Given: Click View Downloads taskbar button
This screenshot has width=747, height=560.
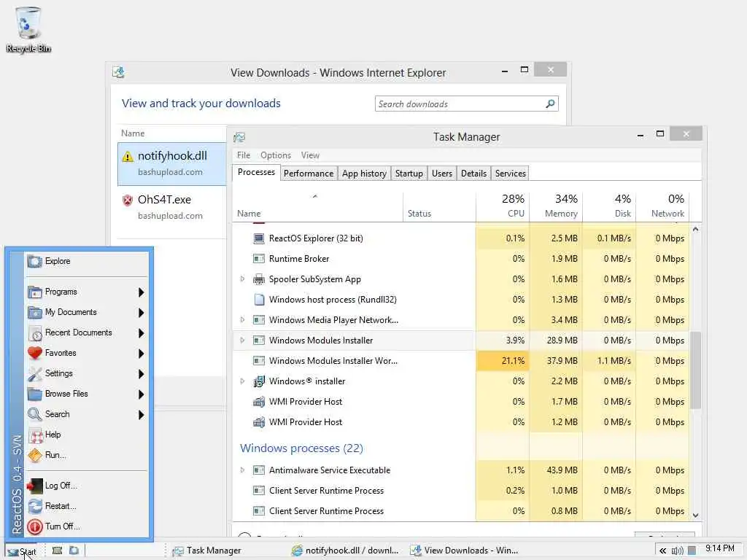Looking at the screenshot, I should (464, 551).
